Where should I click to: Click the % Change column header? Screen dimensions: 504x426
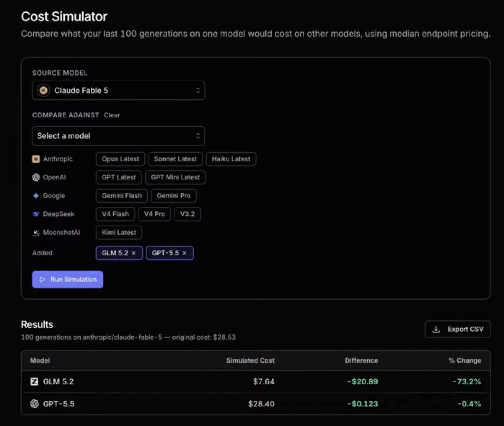pyautogui.click(x=465, y=360)
